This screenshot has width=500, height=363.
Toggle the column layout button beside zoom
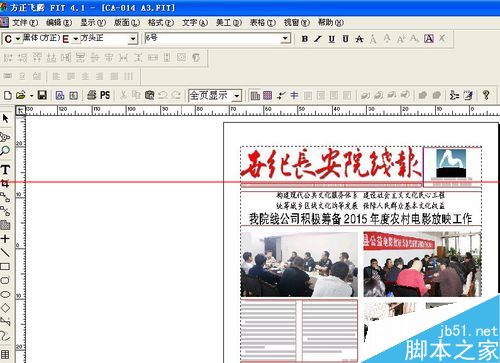255,96
